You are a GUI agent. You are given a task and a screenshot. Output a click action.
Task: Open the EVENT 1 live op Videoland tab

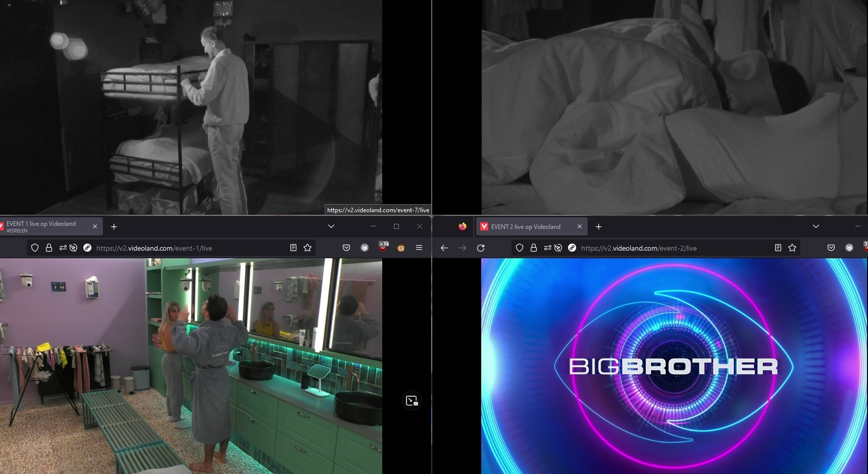[50, 226]
